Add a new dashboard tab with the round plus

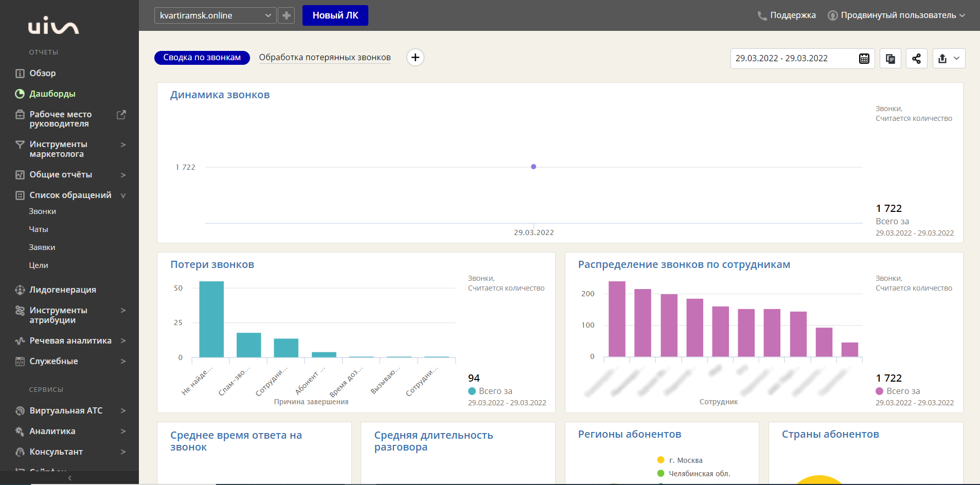(415, 58)
